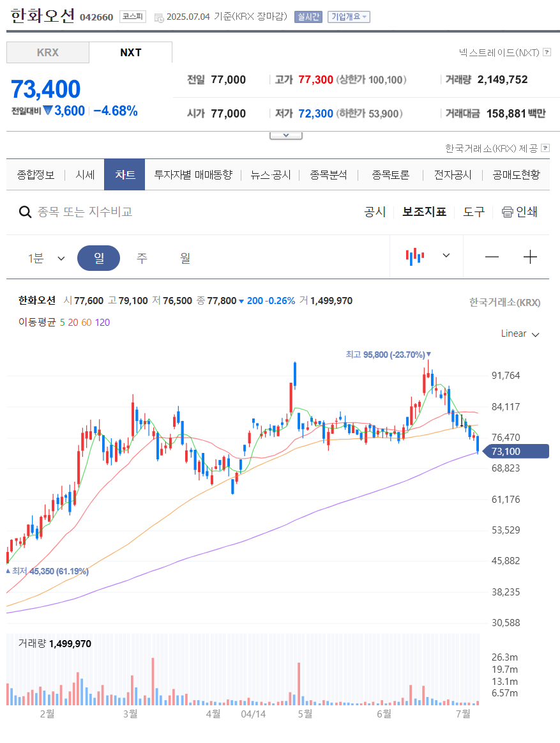This screenshot has height=743, width=560.
Task: Open the 공매도현황 link
Action: tap(516, 175)
